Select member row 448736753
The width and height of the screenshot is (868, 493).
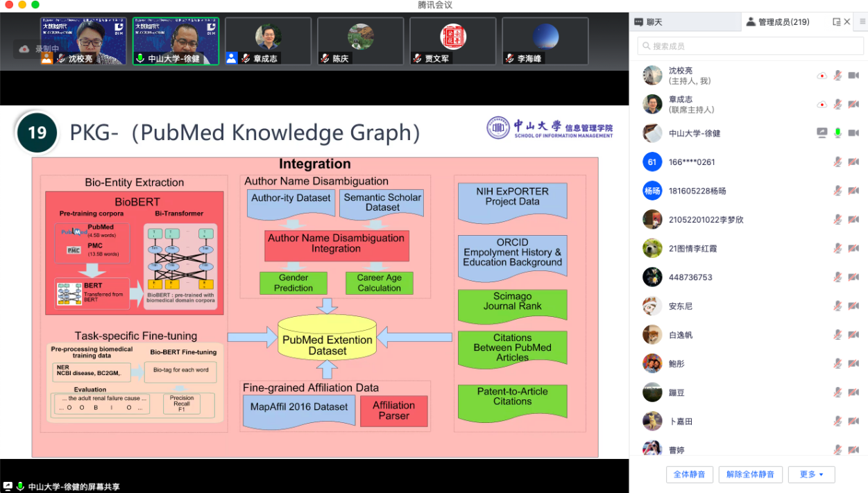[748, 277]
